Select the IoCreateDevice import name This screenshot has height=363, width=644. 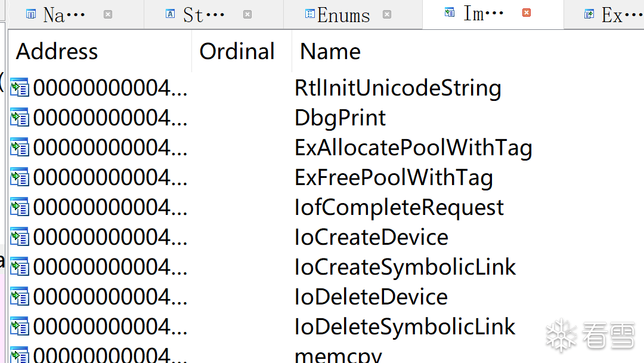[x=371, y=237]
